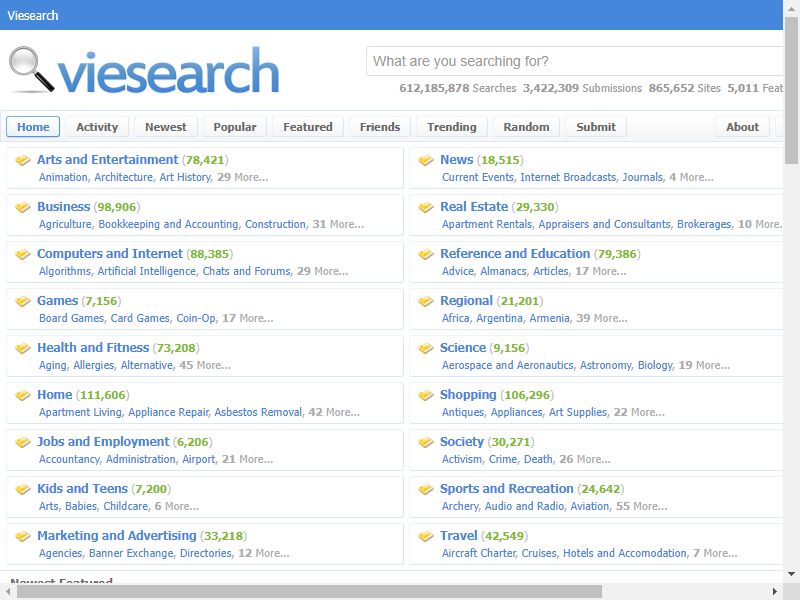800x600 pixels.
Task: Open the Bookkeeping and Accounting subcategory
Action: point(168,224)
